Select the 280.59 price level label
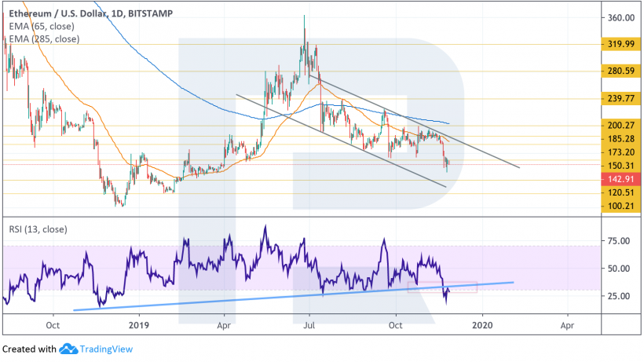The image size is (644, 362). [x=614, y=71]
